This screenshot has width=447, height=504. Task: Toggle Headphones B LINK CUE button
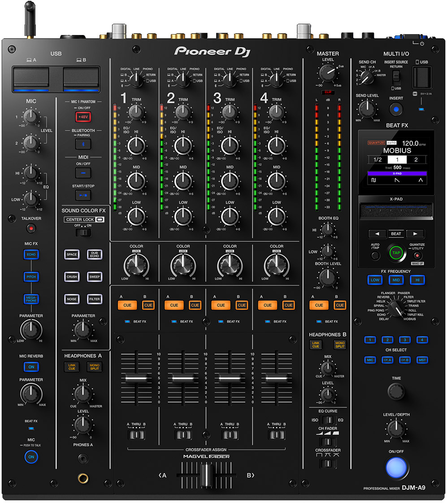pos(316,345)
